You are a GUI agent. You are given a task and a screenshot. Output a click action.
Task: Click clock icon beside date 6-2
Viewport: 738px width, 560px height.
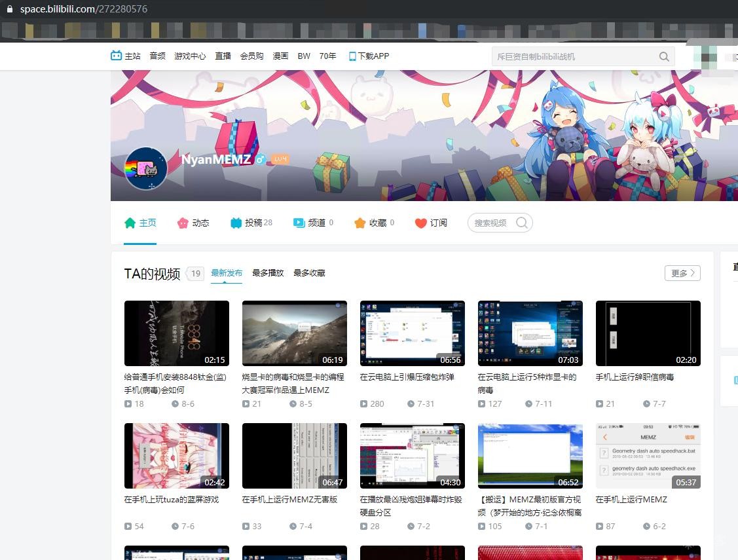(646, 526)
